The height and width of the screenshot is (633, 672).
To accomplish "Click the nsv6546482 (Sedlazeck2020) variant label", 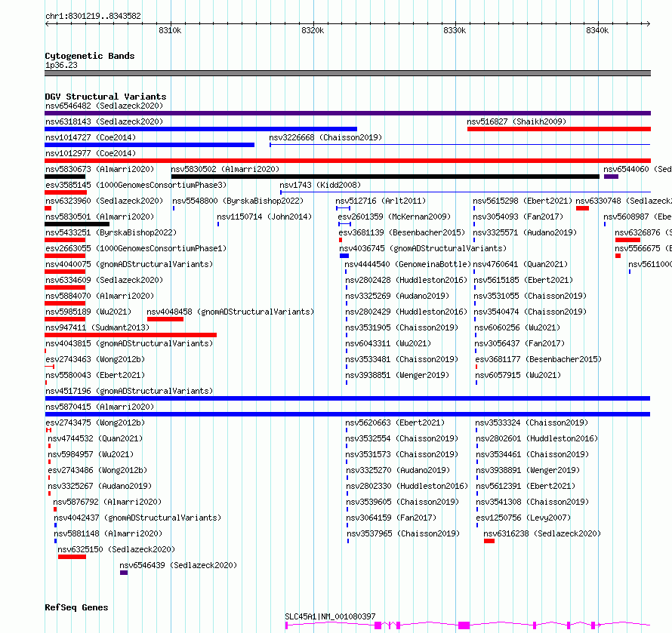I will pyautogui.click(x=104, y=106).
